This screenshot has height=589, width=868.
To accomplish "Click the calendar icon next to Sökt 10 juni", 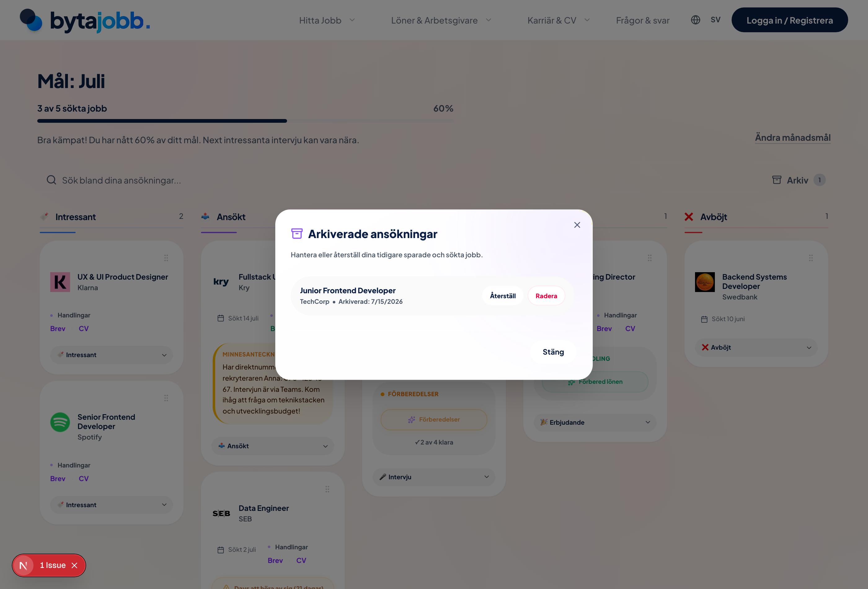I will [704, 319].
